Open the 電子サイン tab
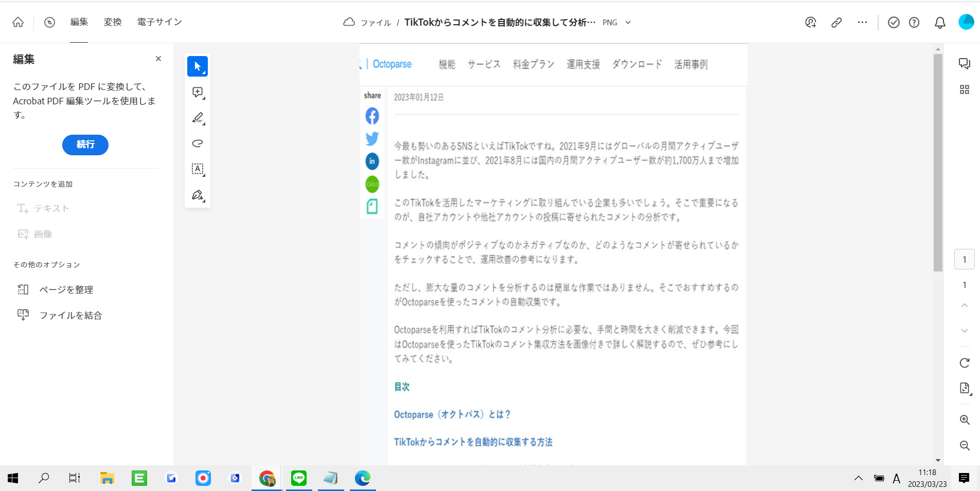 [x=159, y=22]
